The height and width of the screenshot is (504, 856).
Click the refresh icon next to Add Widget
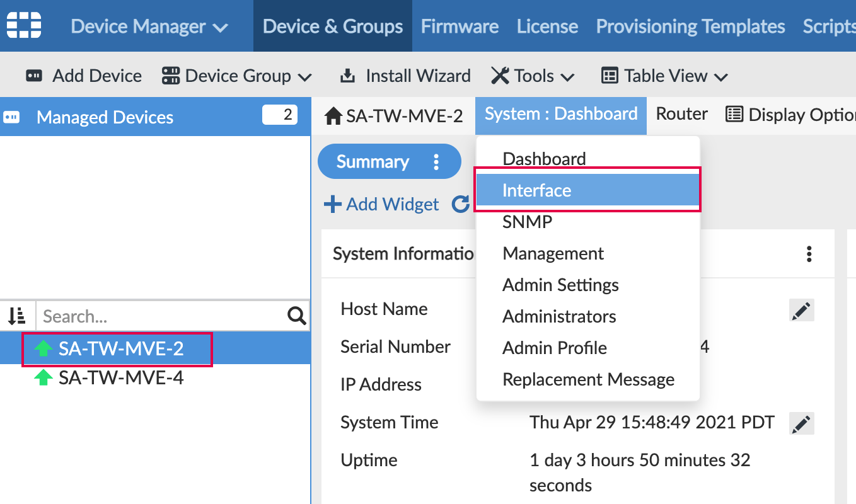point(461,204)
